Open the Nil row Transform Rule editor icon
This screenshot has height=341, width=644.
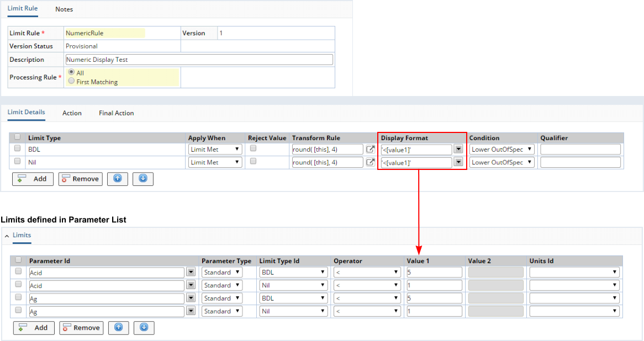click(370, 162)
